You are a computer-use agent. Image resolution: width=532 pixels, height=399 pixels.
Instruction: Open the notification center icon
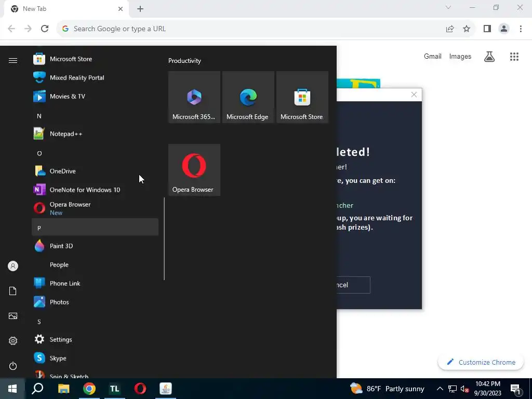click(x=515, y=389)
